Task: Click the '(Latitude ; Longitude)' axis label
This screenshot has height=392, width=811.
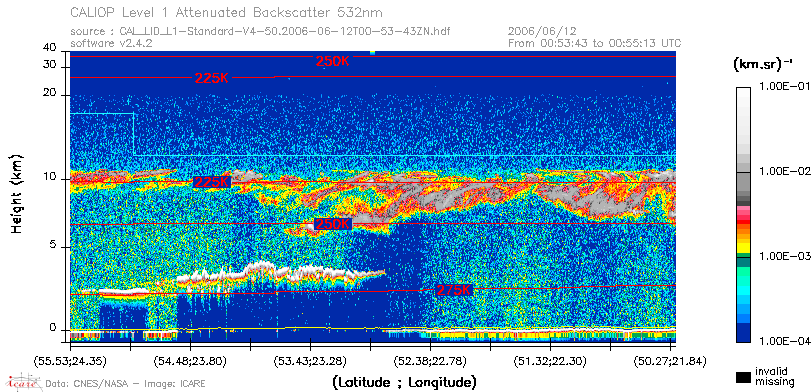Action: pos(404,383)
